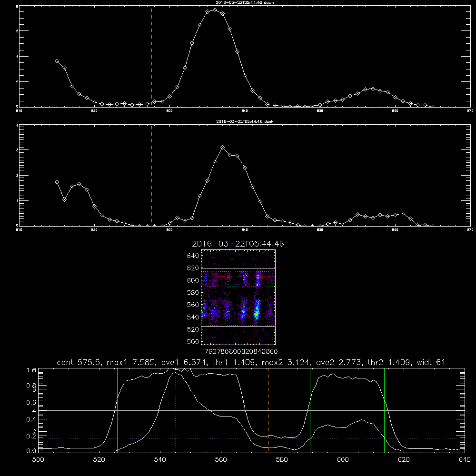Viewport: 476px width, 476px height.
Task: Click first diamond data point in dusk plot
Action: (x=57, y=182)
